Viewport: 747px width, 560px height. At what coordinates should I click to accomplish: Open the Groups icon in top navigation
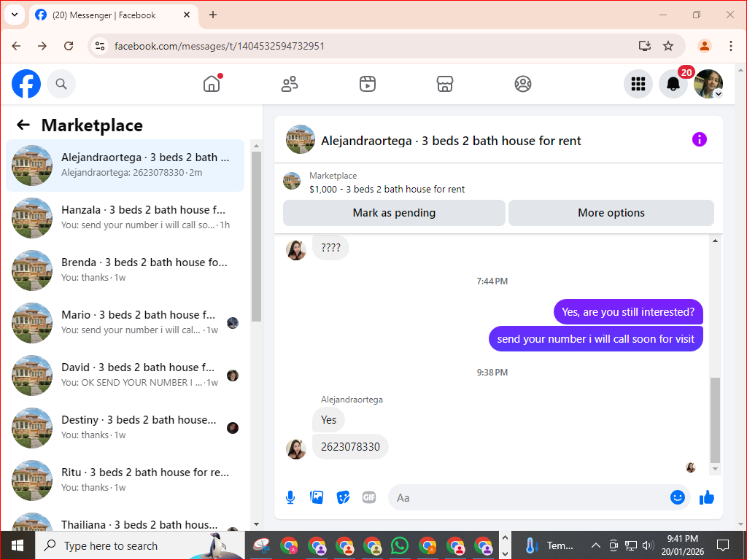coord(522,84)
